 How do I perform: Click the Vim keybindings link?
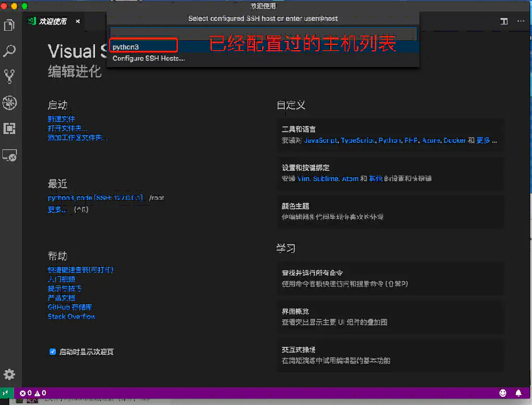point(303,178)
